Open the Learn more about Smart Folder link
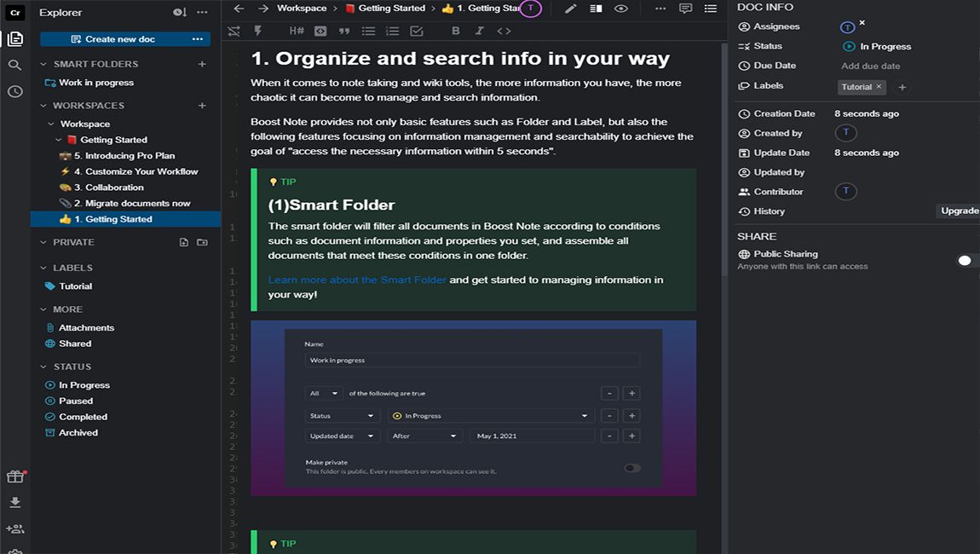This screenshot has height=554, width=980. [x=357, y=280]
